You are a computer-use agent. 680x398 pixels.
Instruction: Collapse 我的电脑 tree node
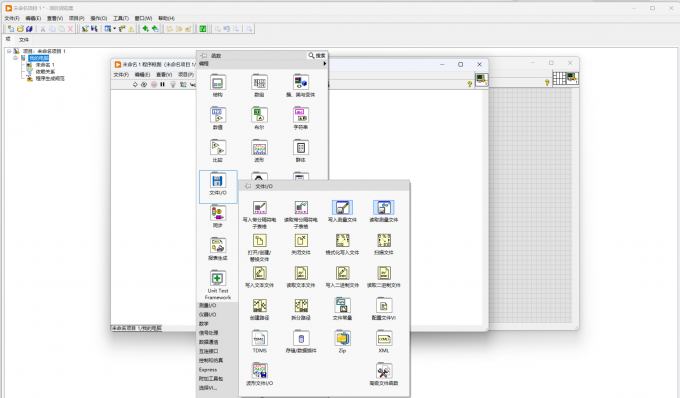tap(16, 58)
